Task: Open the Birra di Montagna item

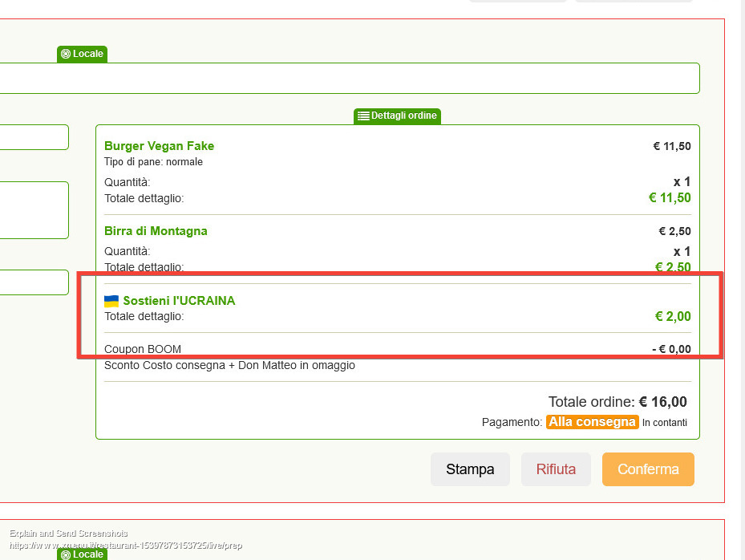Action: [156, 231]
